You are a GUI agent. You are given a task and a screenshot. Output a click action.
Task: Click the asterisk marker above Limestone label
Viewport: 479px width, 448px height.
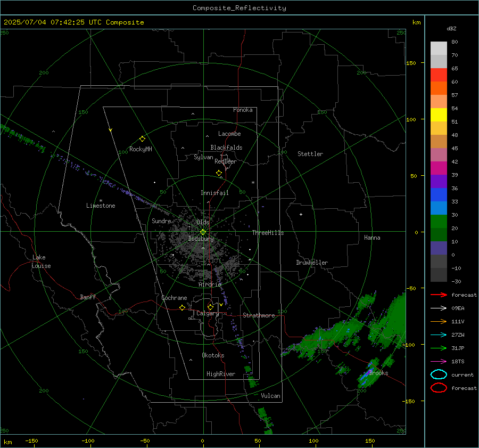(x=101, y=201)
